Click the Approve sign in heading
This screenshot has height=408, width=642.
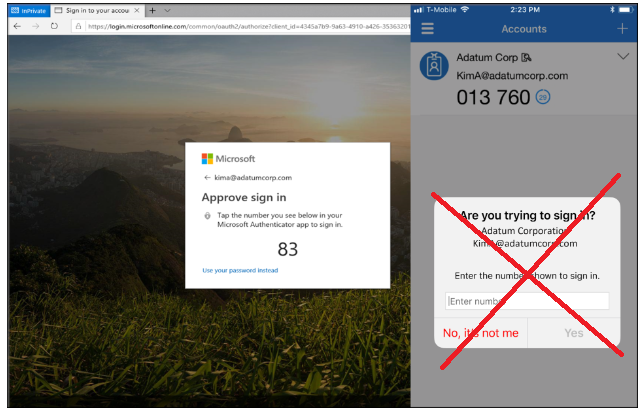pos(244,197)
